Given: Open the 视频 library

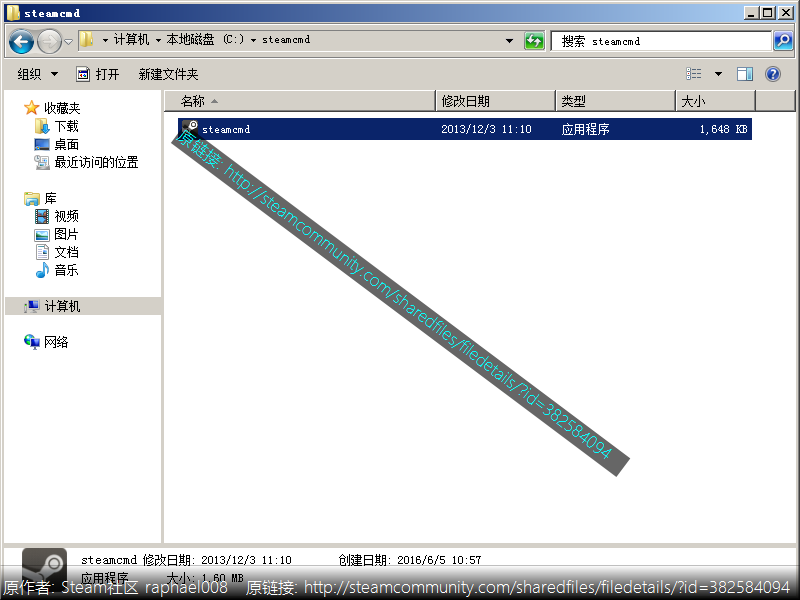Looking at the screenshot, I should pos(66,216).
